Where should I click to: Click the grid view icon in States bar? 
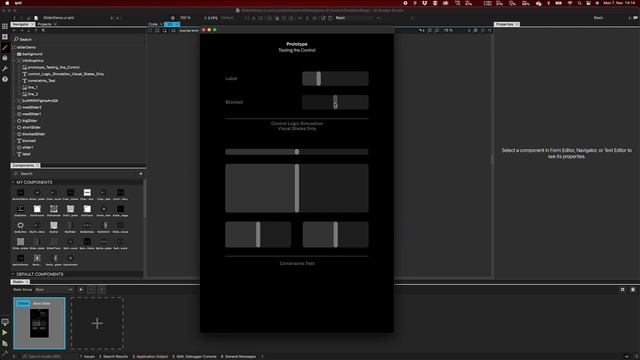coord(622,289)
